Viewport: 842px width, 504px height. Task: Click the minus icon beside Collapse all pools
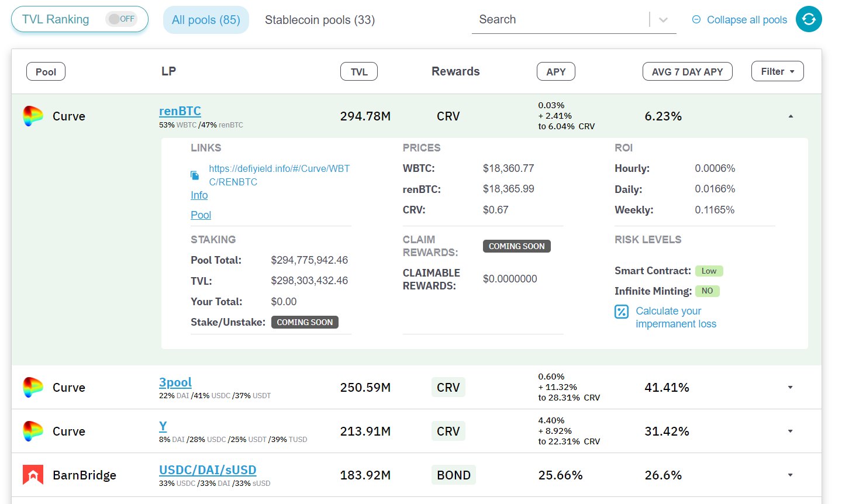[696, 19]
